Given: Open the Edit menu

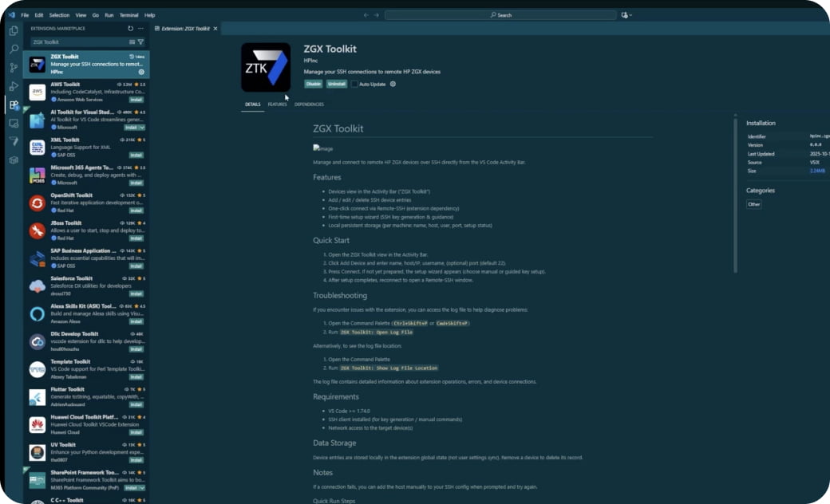Looking at the screenshot, I should pos(39,15).
